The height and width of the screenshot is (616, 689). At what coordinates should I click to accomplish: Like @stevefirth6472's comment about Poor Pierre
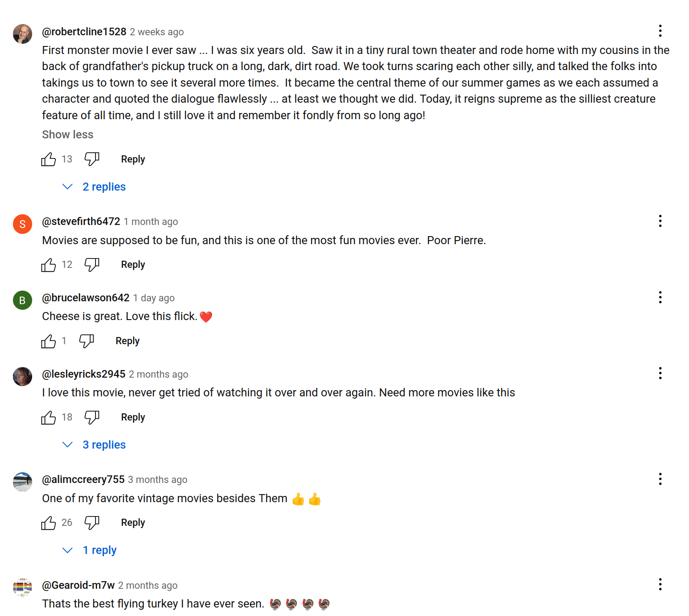[48, 265]
